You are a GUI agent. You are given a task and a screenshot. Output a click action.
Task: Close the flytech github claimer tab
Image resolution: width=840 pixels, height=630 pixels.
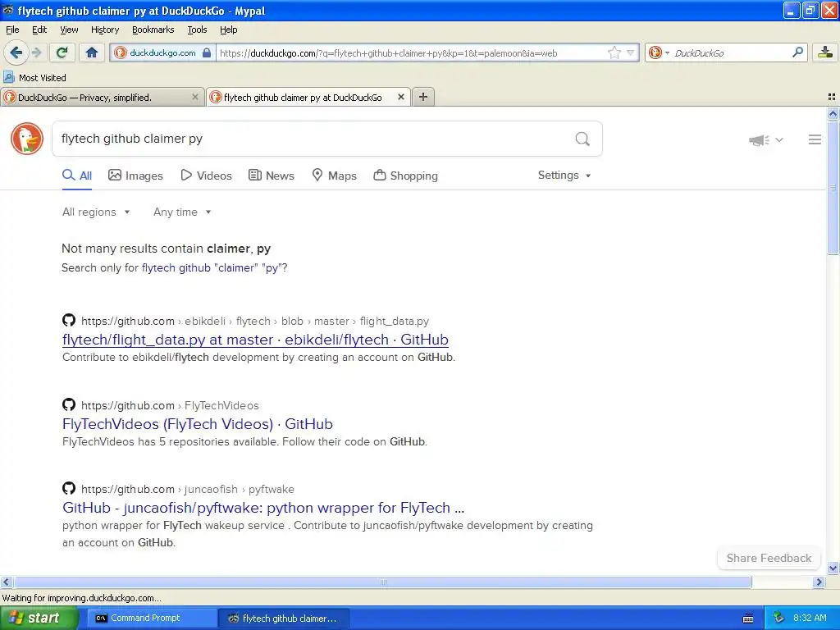click(400, 97)
